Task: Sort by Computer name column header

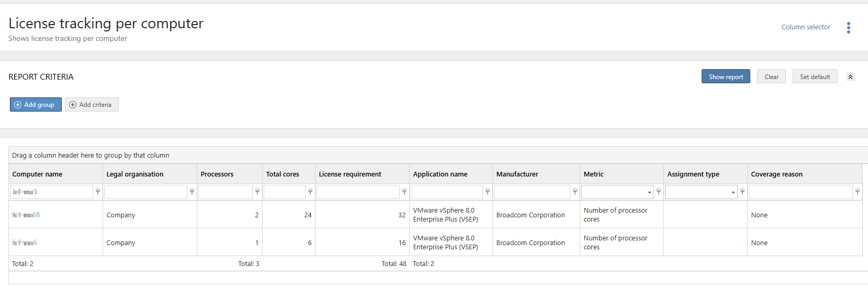Action: tap(55, 174)
